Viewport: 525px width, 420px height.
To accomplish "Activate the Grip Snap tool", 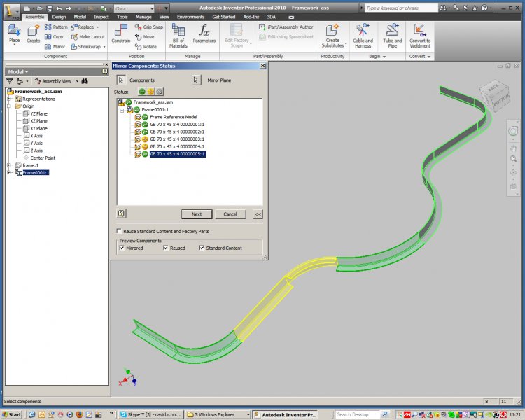I will point(149,27).
